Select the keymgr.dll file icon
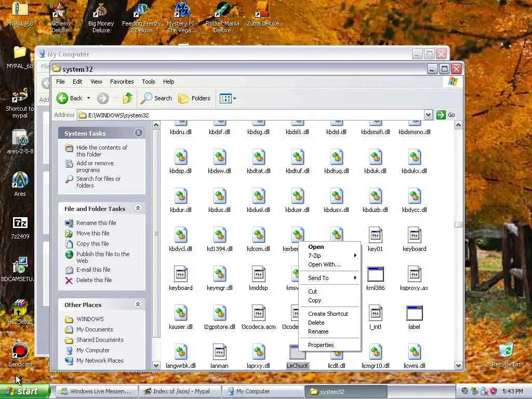This screenshot has height=399, width=532. (220, 275)
